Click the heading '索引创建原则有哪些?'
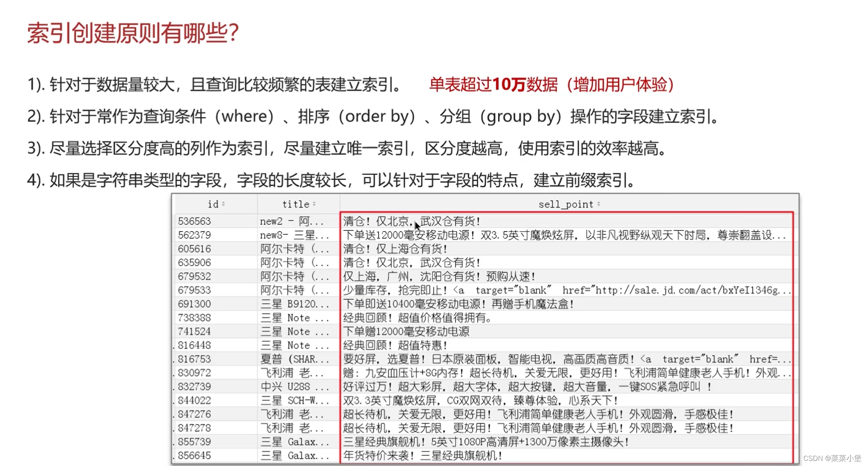 click(x=133, y=33)
